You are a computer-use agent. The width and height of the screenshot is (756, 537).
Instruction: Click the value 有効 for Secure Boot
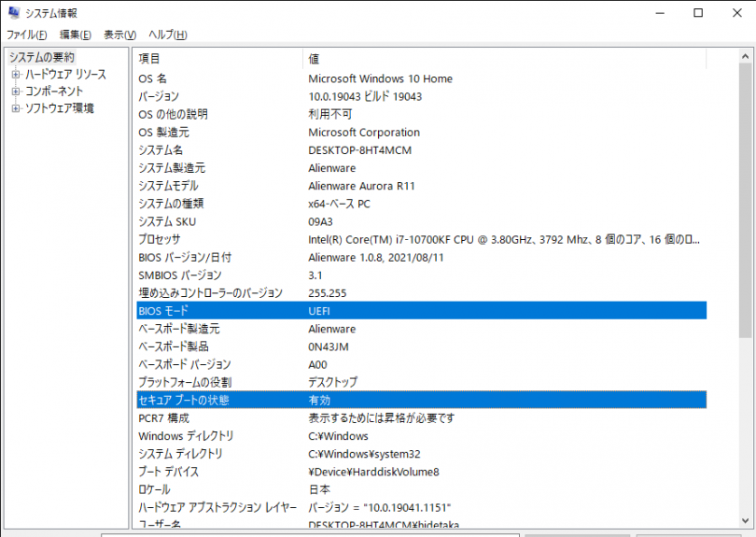coord(319,400)
